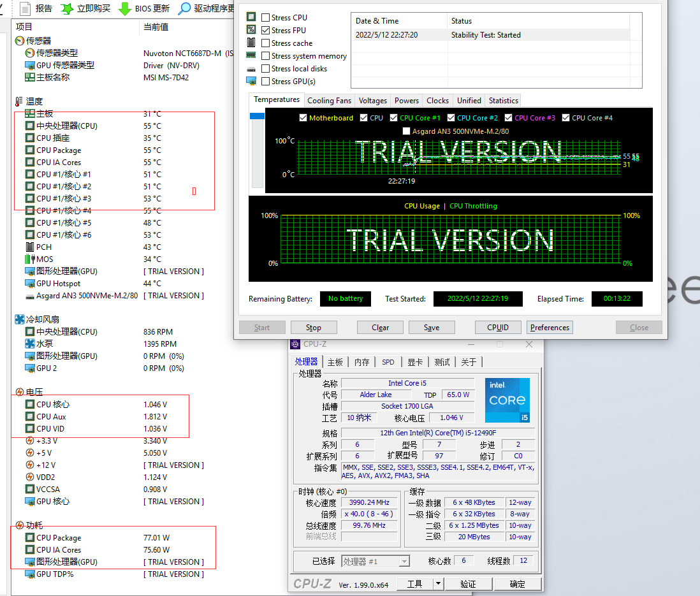Viewport: 700px width, 596px height.
Task: Enable the Stress cache checkbox
Action: 266,43
